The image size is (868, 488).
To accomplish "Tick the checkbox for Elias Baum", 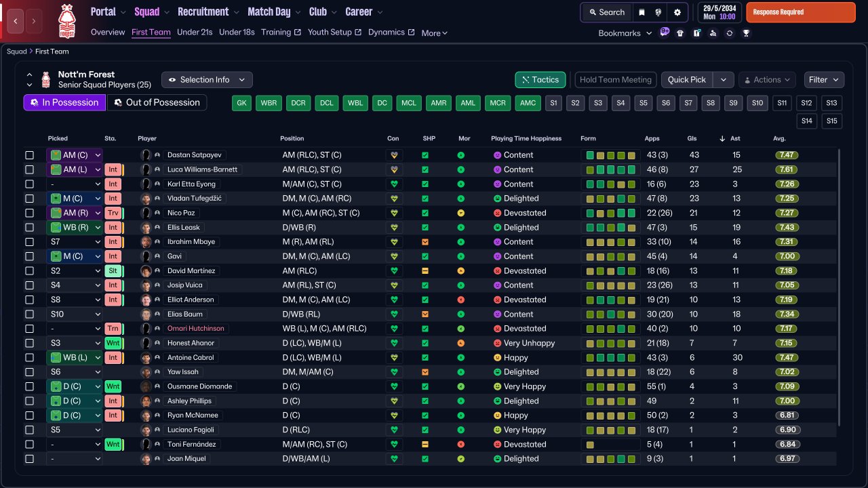I will coord(29,314).
